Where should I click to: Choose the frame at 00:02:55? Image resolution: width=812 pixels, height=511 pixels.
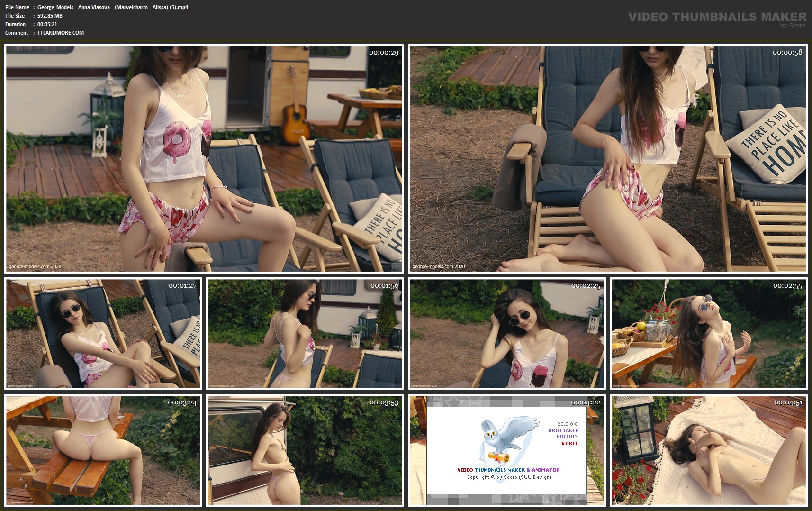tap(709, 333)
